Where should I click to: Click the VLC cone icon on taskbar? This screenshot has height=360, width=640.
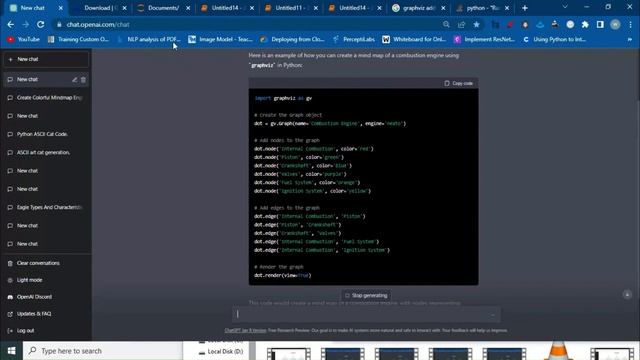[558, 351]
